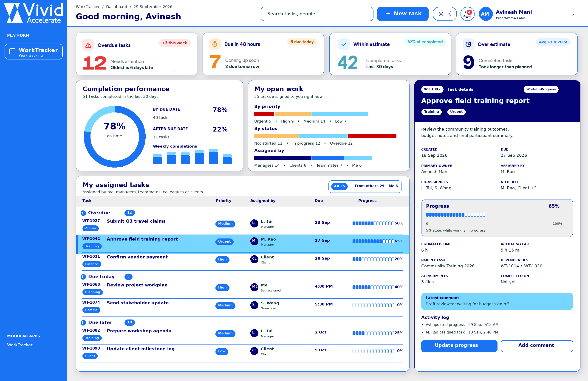Click ME avatar in WT-1068 row
Image resolution: width=588 pixels, height=381 pixels.
(x=254, y=287)
